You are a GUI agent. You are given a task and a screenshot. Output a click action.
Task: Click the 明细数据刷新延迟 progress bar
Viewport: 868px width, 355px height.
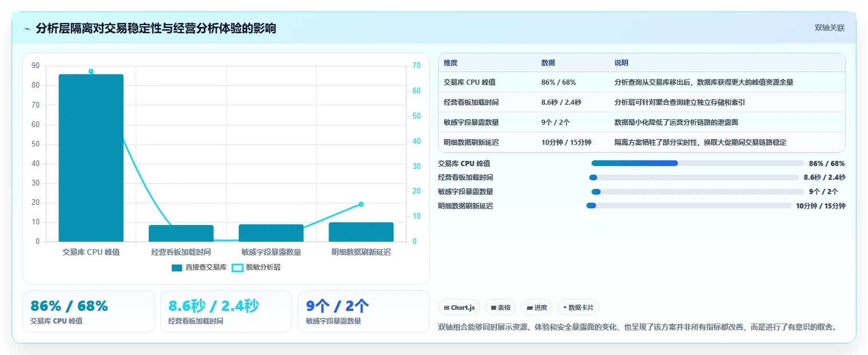689,206
